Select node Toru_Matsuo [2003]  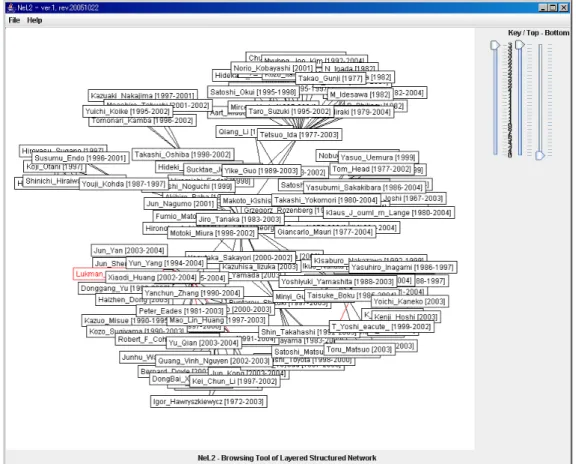[359, 349]
